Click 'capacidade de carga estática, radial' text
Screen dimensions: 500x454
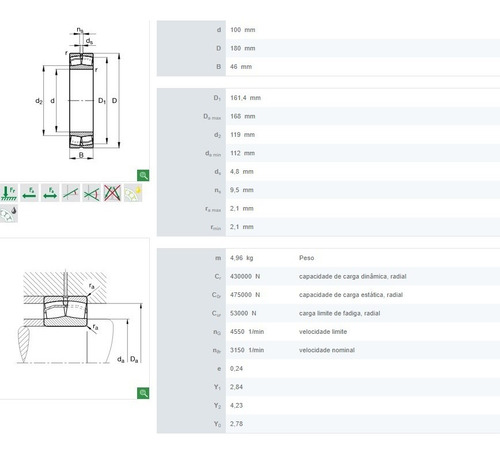point(351,295)
